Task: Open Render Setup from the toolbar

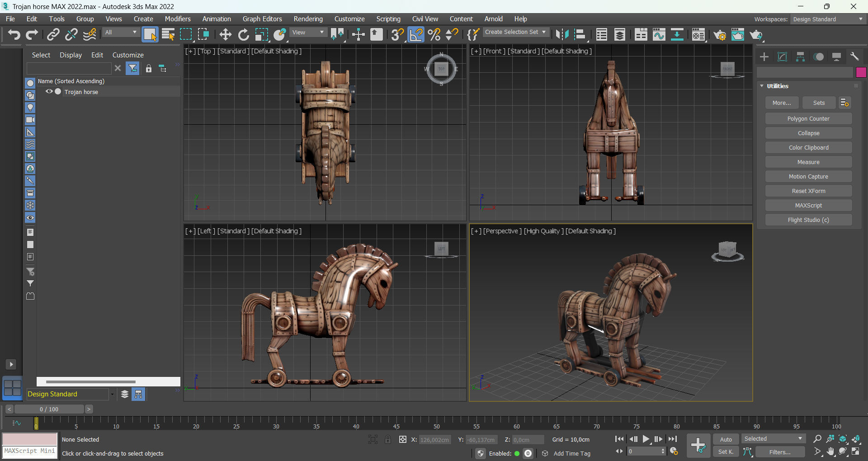Action: [x=720, y=34]
